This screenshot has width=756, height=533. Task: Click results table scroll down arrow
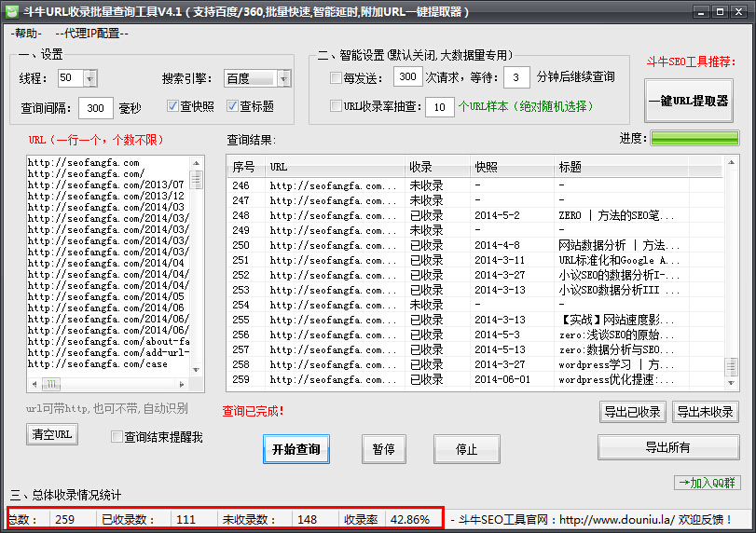click(x=732, y=383)
